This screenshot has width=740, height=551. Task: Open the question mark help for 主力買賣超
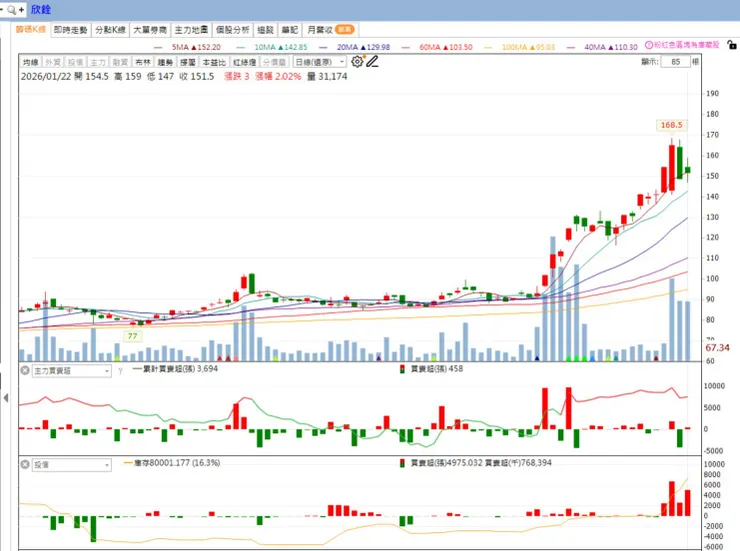click(120, 371)
